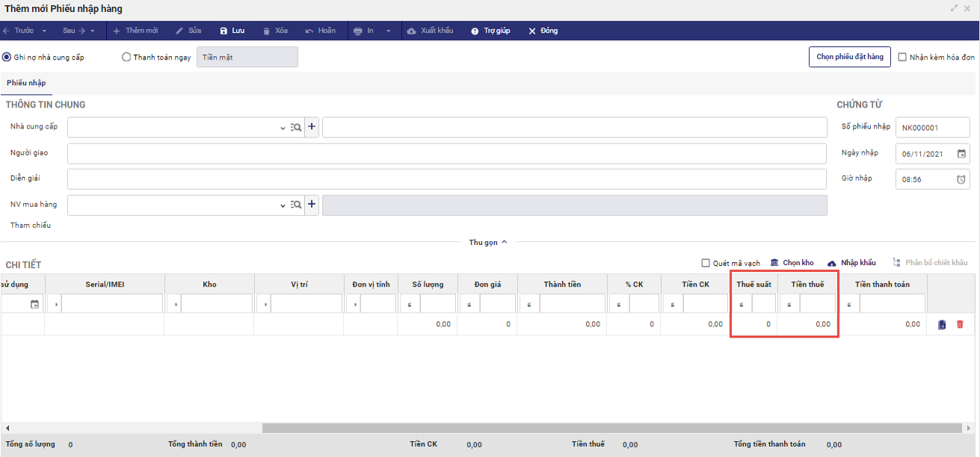Open the Ngày nhập calendar icon

pyautogui.click(x=961, y=154)
